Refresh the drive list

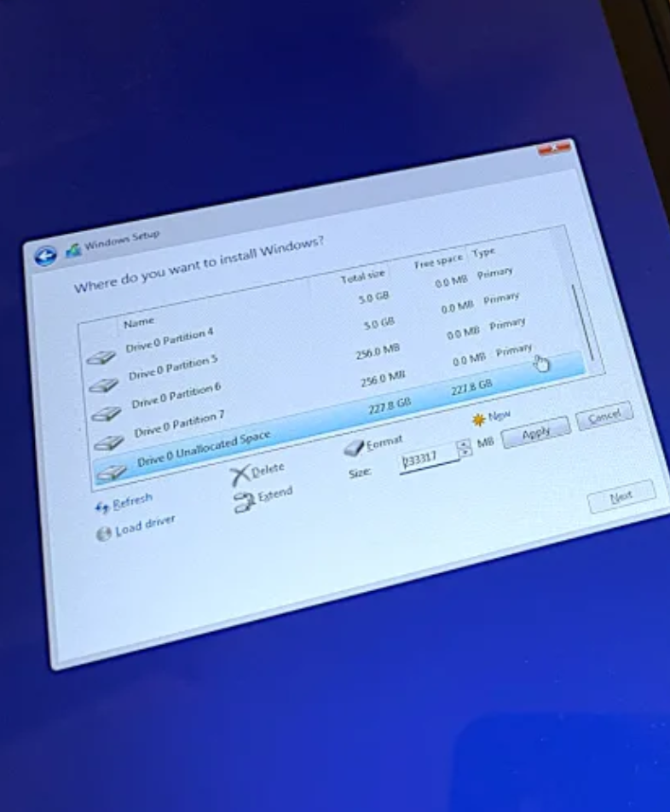point(124,504)
